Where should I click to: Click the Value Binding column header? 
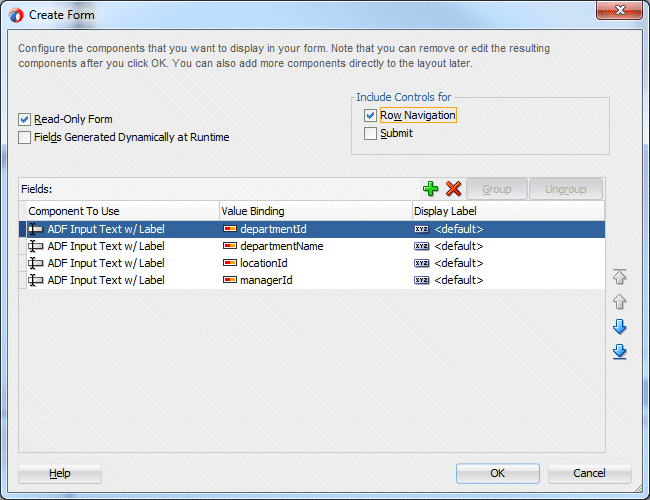point(315,211)
